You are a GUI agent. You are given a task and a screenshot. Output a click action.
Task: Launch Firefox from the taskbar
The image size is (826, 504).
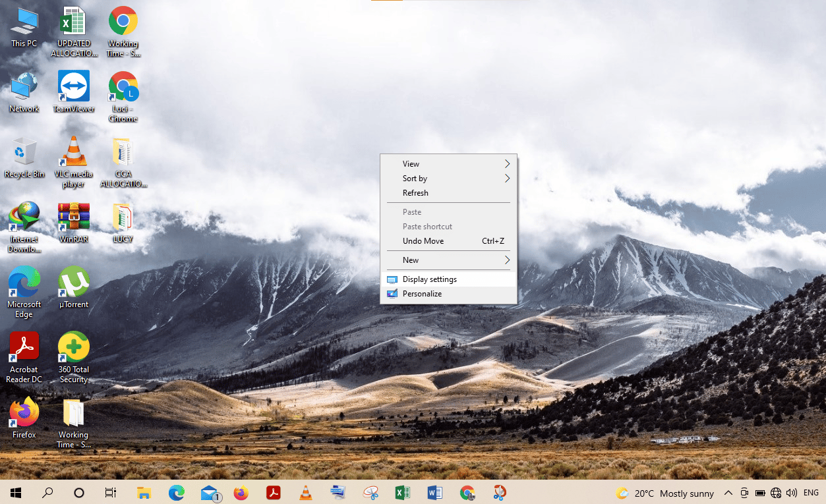(241, 492)
